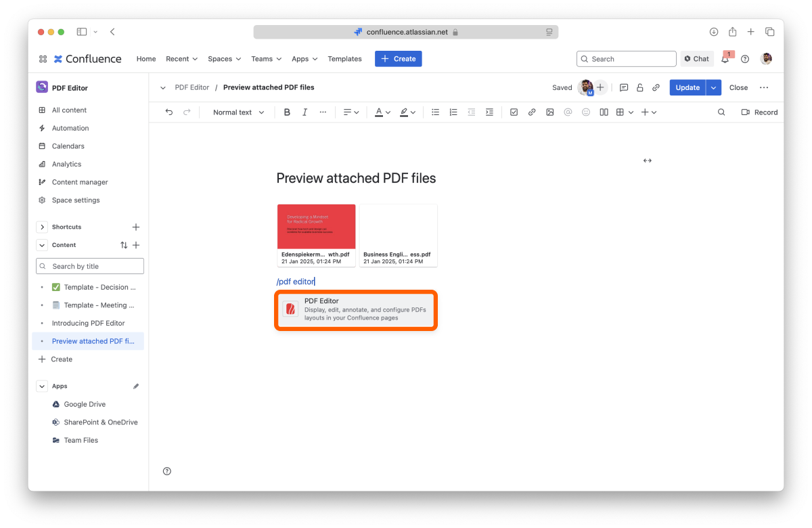The image size is (812, 528).
Task: Open Edenspiekermann PDF thumbnail
Action: 317,235
